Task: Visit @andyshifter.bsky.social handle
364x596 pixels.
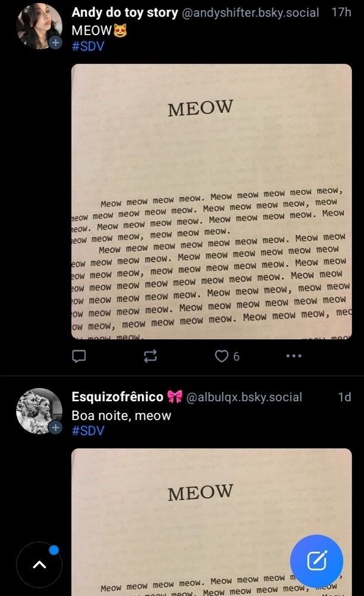Action: pos(250,13)
